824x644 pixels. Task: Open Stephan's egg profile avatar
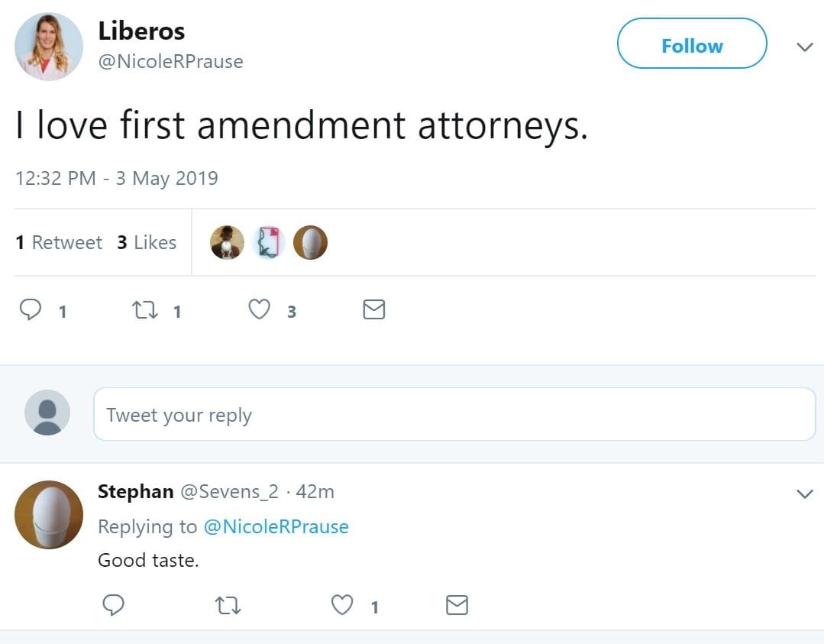point(48,514)
